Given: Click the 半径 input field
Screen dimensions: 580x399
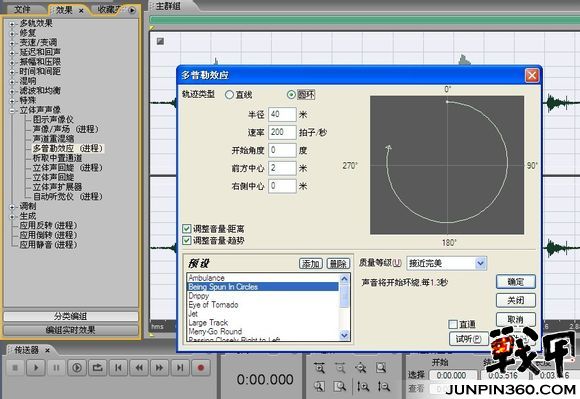Looking at the screenshot, I should click(x=282, y=114).
